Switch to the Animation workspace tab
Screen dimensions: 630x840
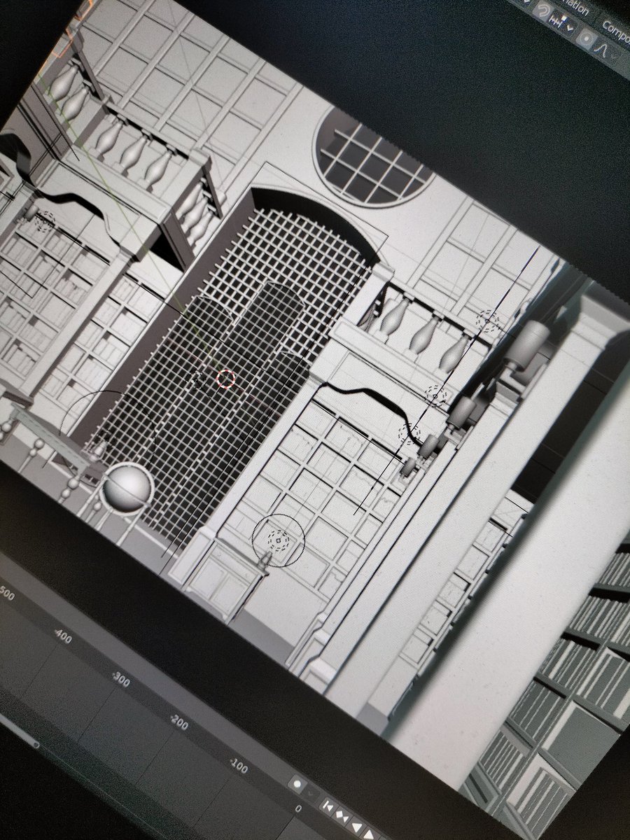(x=574, y=7)
